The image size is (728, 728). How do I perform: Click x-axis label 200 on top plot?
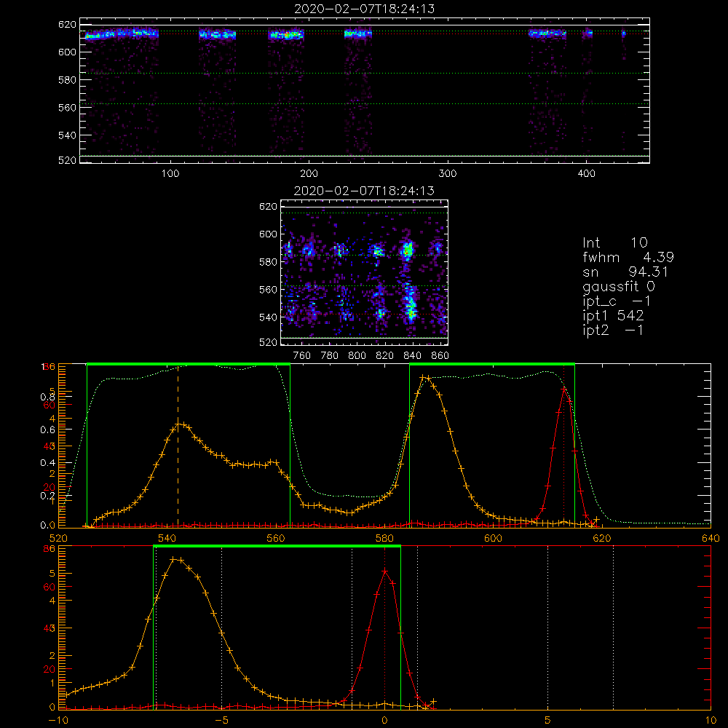click(x=309, y=174)
